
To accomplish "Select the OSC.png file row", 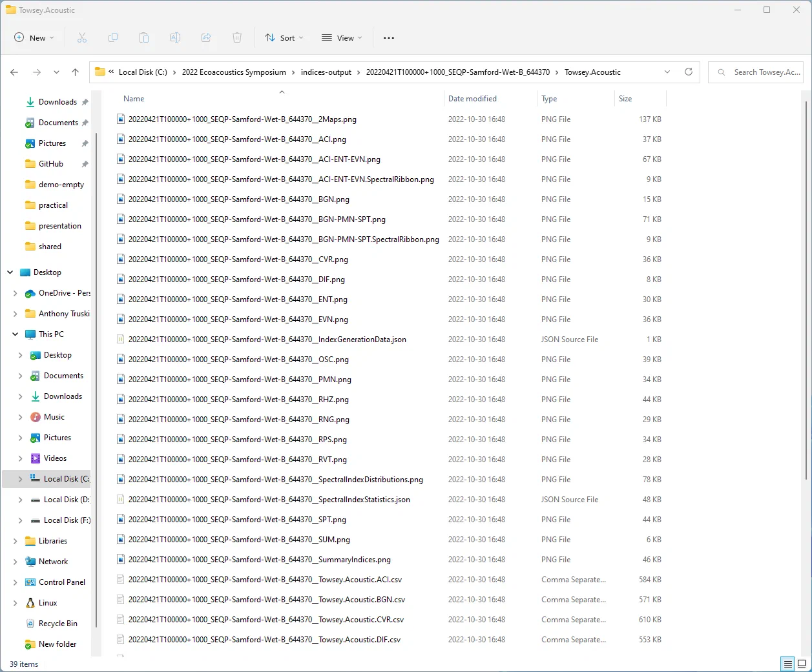I will (x=390, y=359).
